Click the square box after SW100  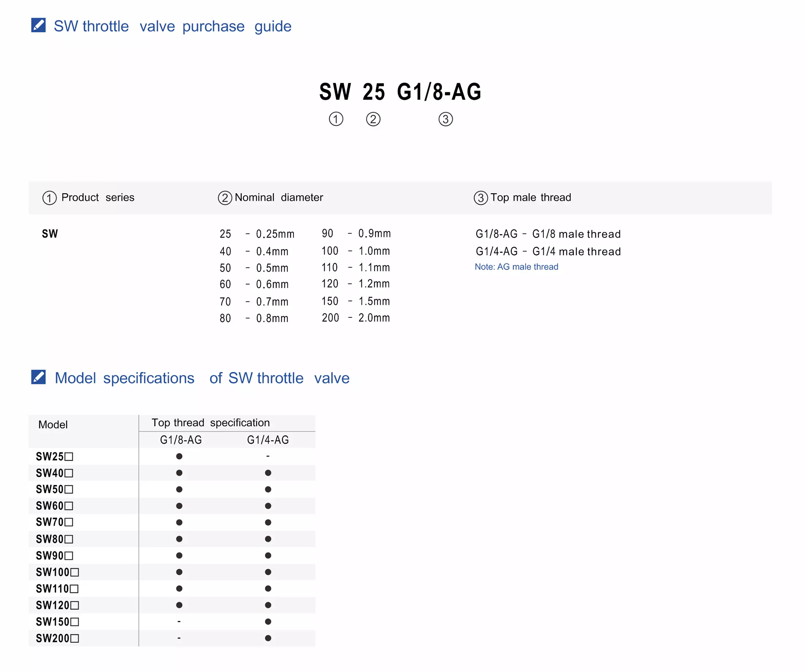click(75, 572)
